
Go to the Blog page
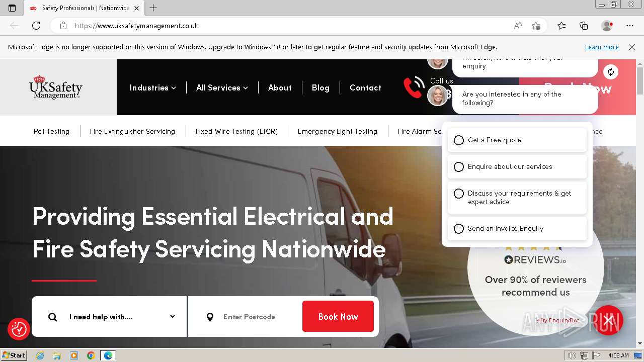(x=320, y=87)
